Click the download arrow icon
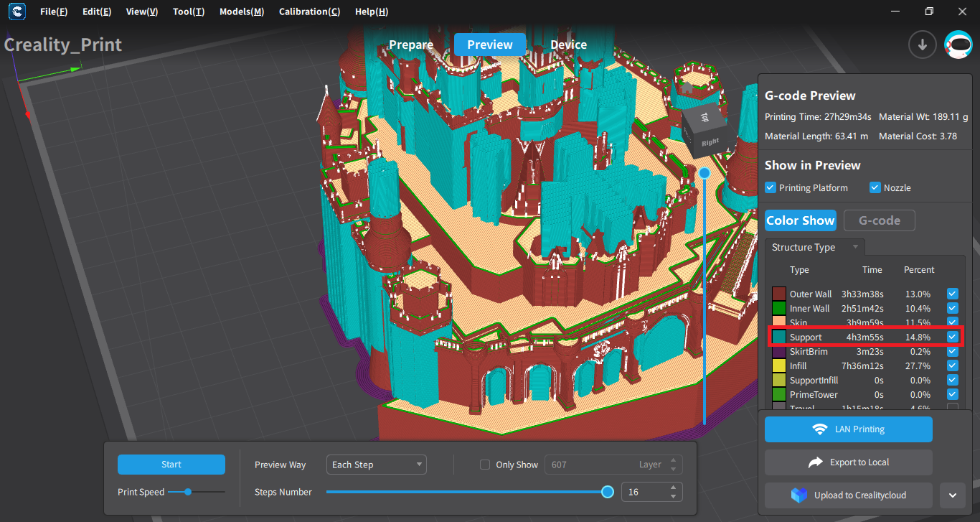 pyautogui.click(x=922, y=45)
